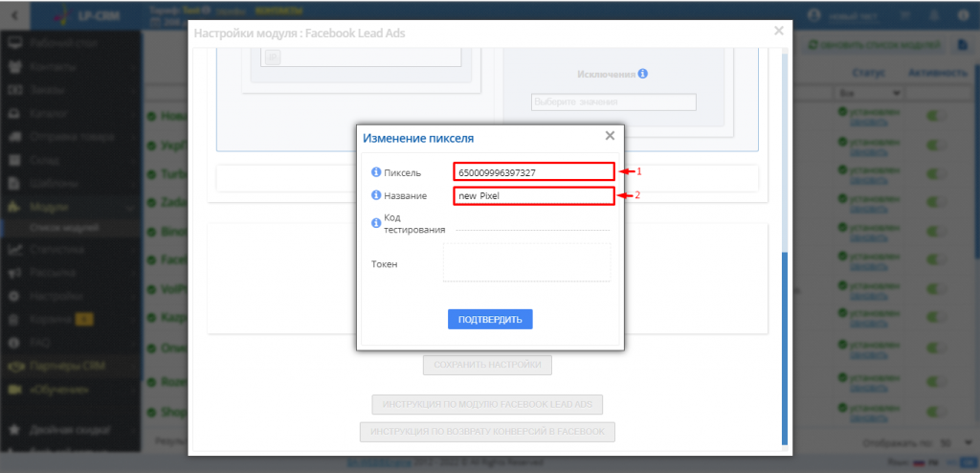Click the «Обучение» video icon
This screenshot has height=473, width=980.
tap(15, 390)
